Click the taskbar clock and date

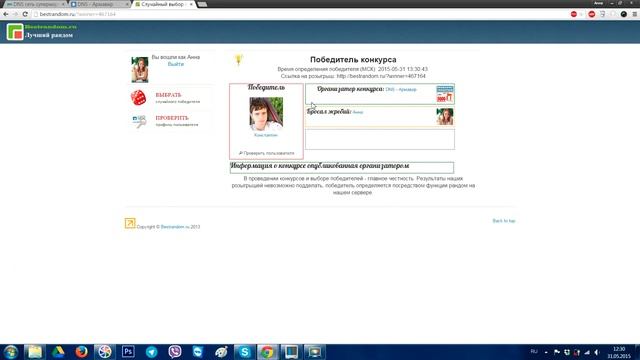(619, 353)
